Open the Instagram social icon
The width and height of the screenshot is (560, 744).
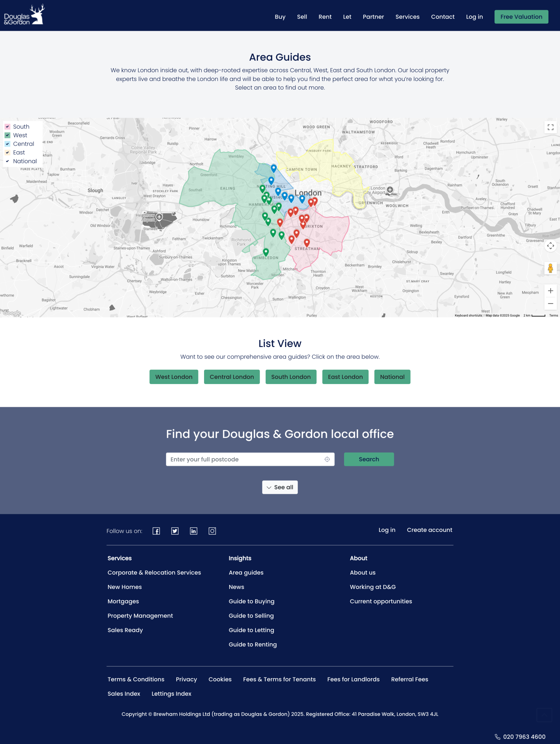click(212, 531)
